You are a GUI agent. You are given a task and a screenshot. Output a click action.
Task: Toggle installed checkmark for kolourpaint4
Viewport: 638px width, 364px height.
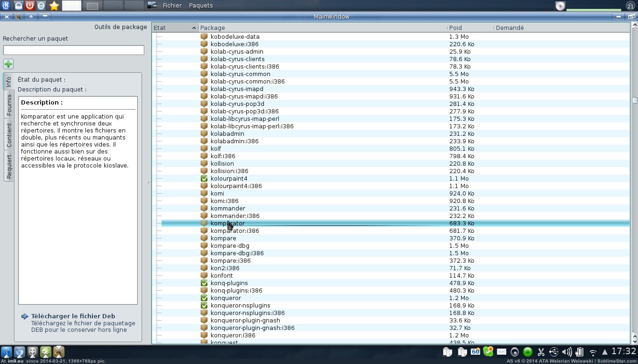pos(204,178)
